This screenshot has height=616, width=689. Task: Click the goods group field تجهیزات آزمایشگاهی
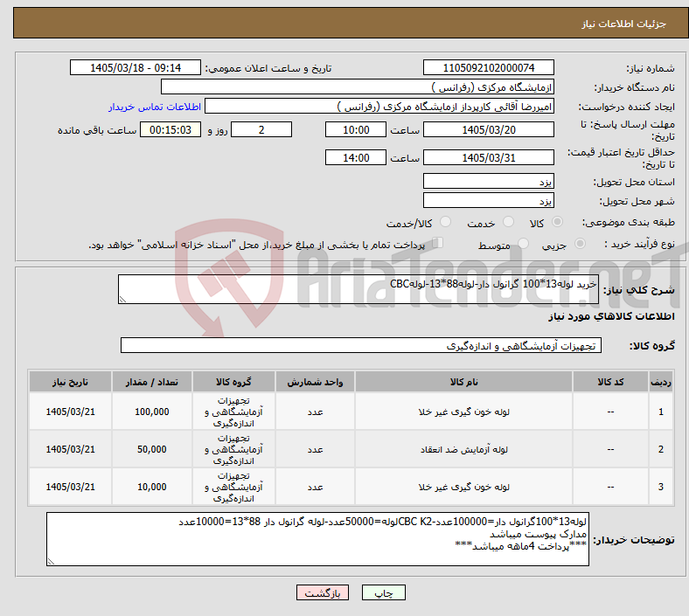coord(361,345)
